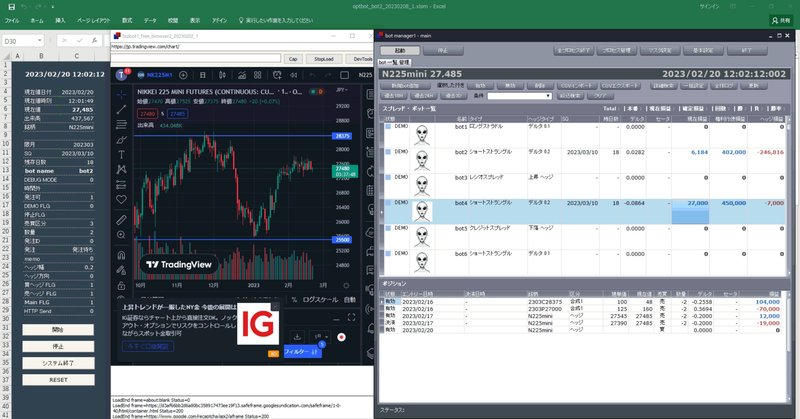Open the Excel ページレイアウト ribbon tab
Image resolution: width=800 pixels, height=419 pixels.
[93, 20]
